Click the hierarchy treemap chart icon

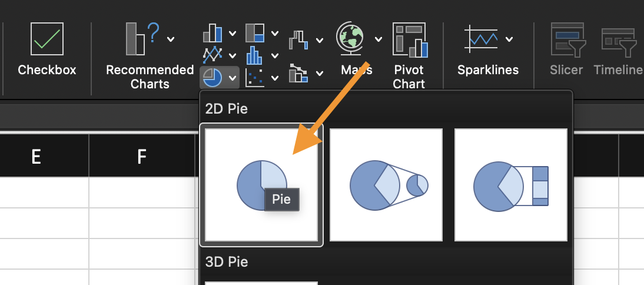pyautogui.click(x=254, y=33)
